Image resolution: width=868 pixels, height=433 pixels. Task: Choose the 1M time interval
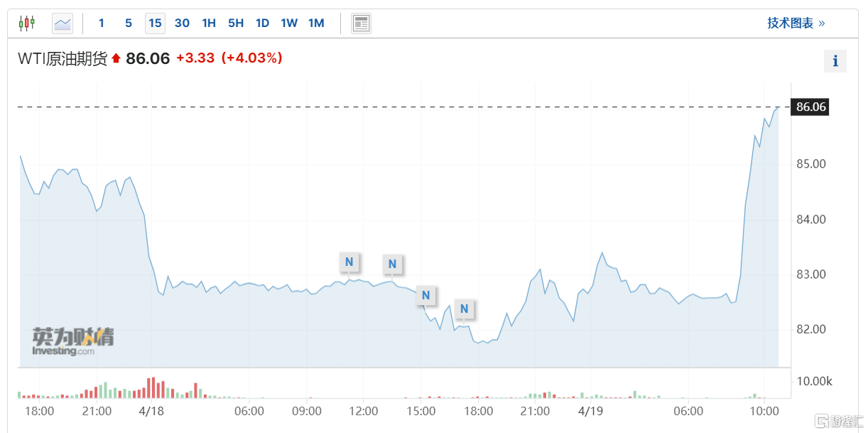pyautogui.click(x=316, y=23)
